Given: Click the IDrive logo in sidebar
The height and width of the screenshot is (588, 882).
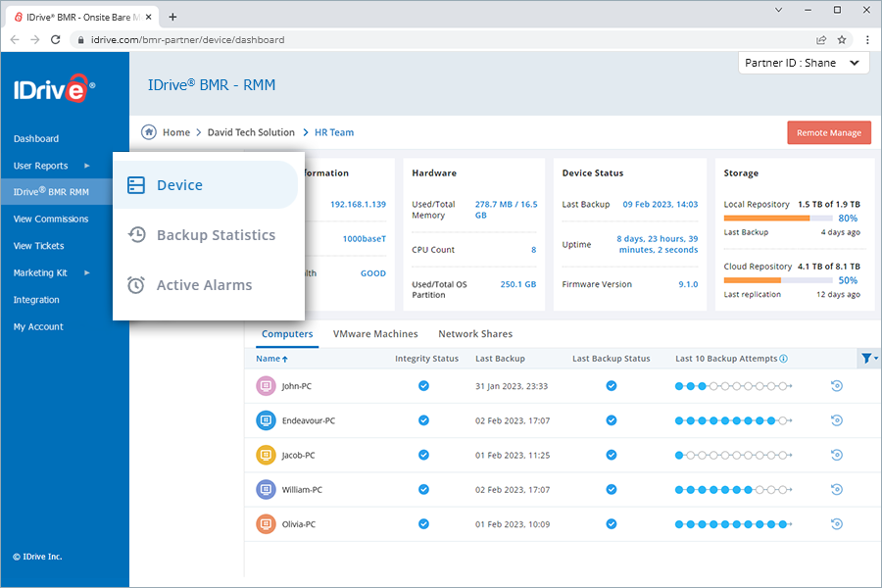Looking at the screenshot, I should pyautogui.click(x=54, y=88).
